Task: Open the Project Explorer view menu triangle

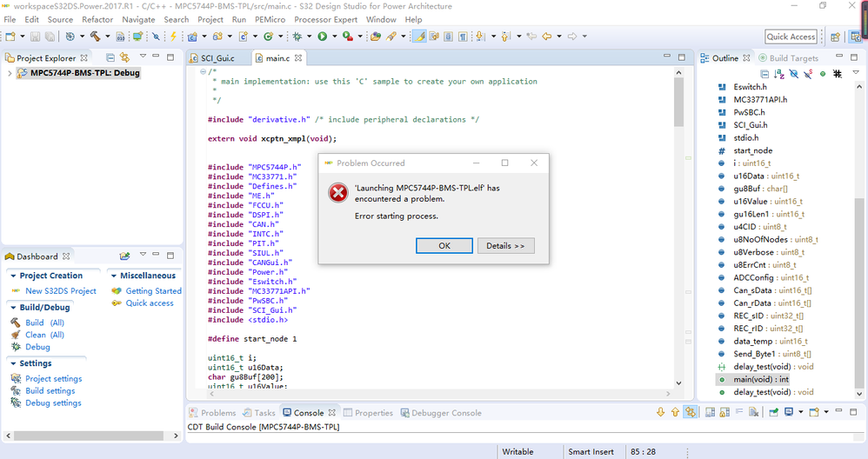Action: (x=143, y=57)
